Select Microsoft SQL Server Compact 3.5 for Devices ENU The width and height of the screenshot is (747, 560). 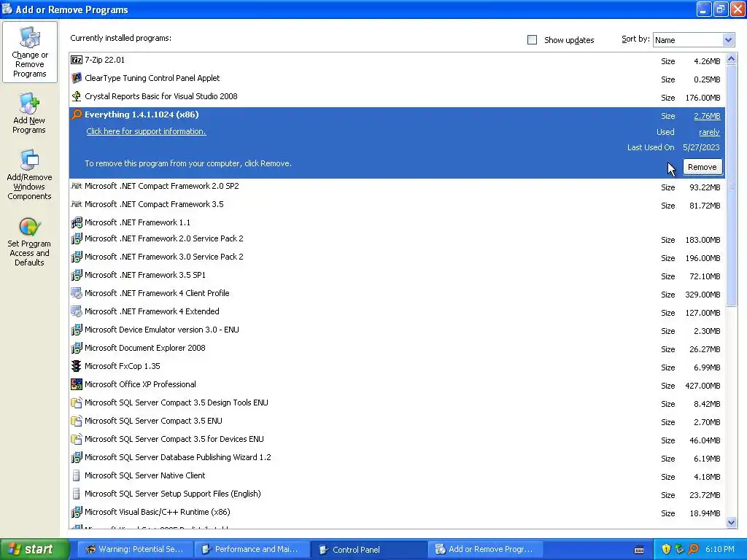point(397,440)
